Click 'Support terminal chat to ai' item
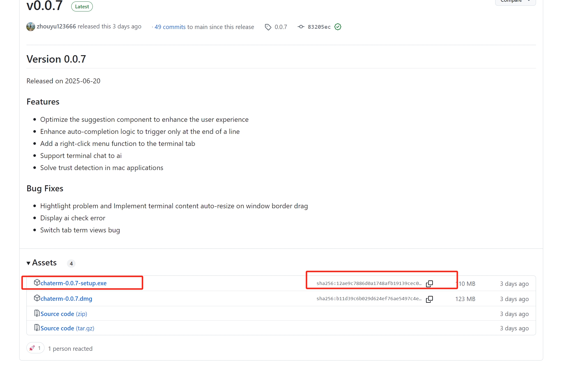The image size is (588, 370). tap(81, 156)
